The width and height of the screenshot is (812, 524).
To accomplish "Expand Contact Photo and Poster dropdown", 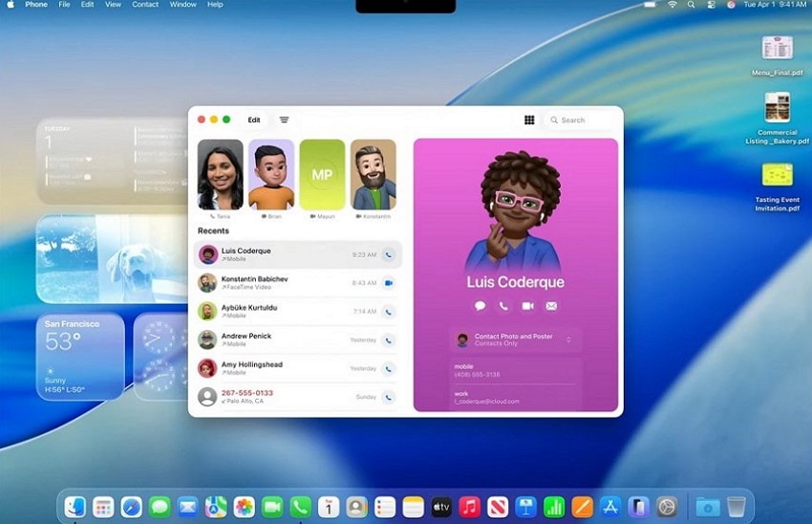I will coord(568,340).
